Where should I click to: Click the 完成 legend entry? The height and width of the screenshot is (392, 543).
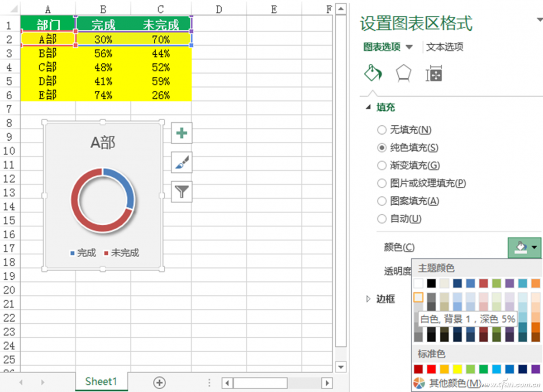[x=83, y=253]
